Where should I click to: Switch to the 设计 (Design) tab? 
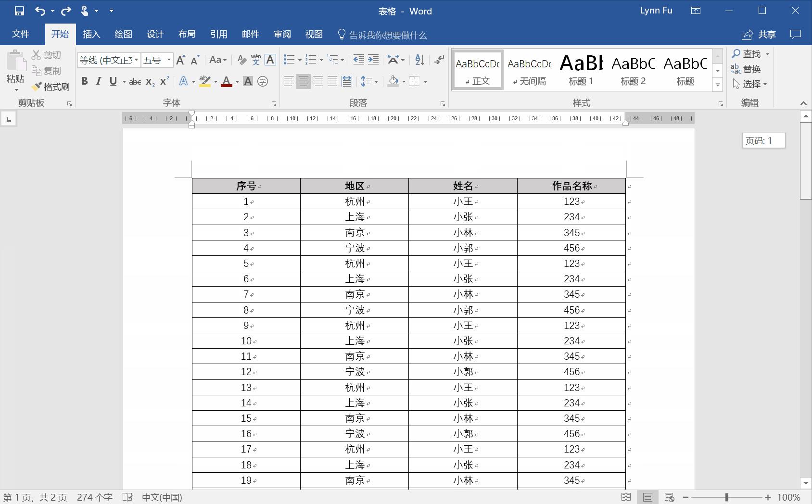coord(155,34)
